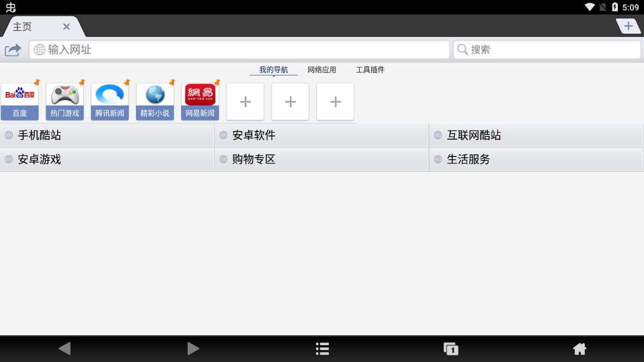The width and height of the screenshot is (644, 362).
Task: Focus the 输入网址 address field
Action: pos(239,49)
